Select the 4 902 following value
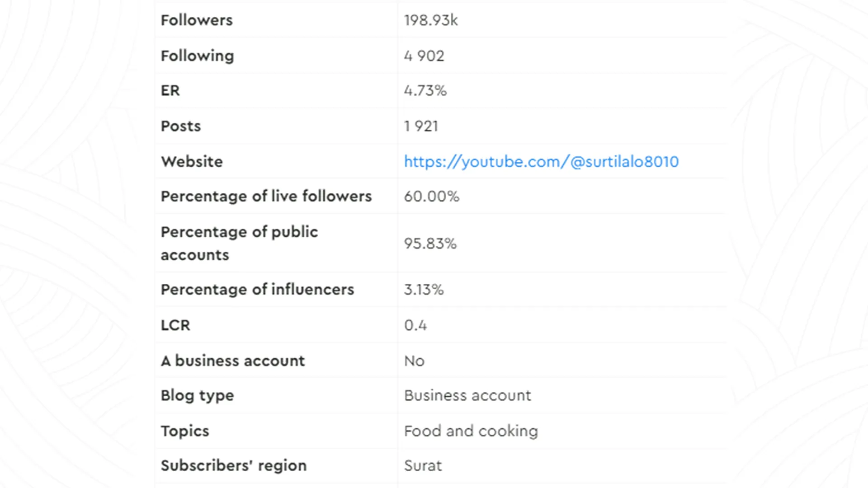Image resolution: width=868 pixels, height=488 pixels. tap(424, 56)
